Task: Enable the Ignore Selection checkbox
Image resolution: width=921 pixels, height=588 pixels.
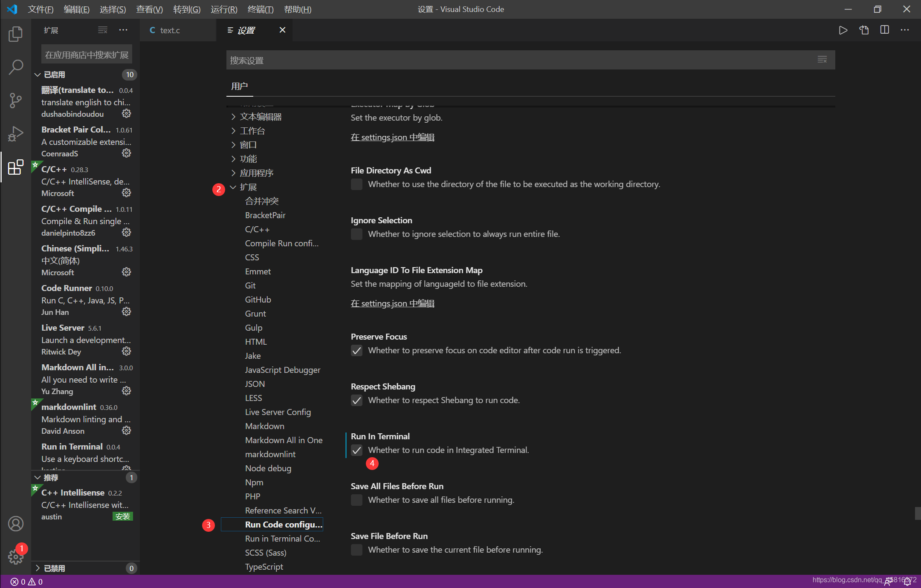Action: (356, 234)
